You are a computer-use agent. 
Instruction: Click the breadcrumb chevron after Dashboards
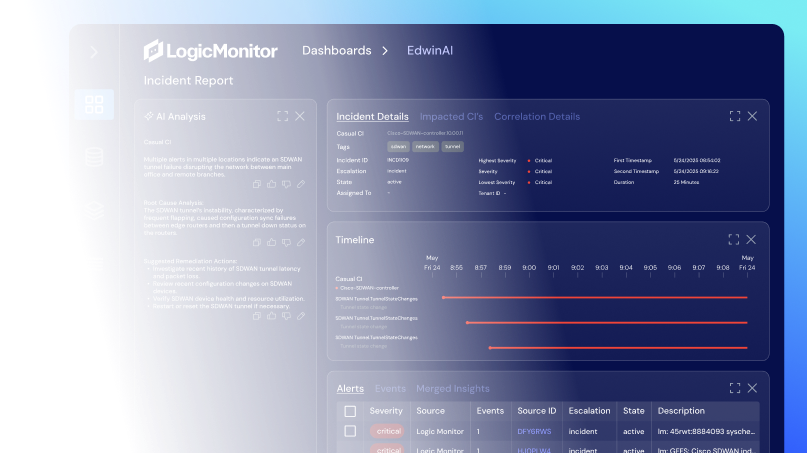tap(385, 51)
